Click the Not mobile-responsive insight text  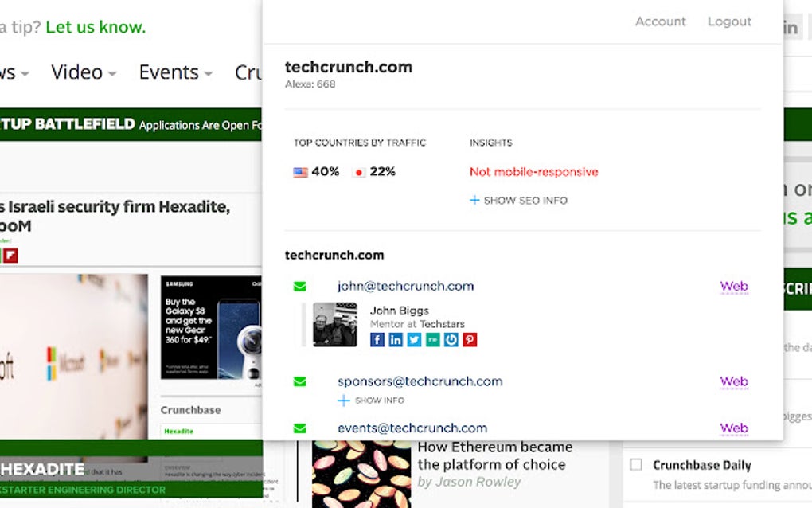click(x=534, y=172)
